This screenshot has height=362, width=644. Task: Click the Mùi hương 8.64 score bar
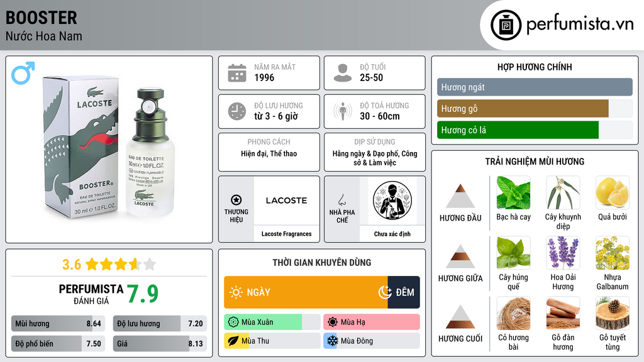(x=58, y=324)
